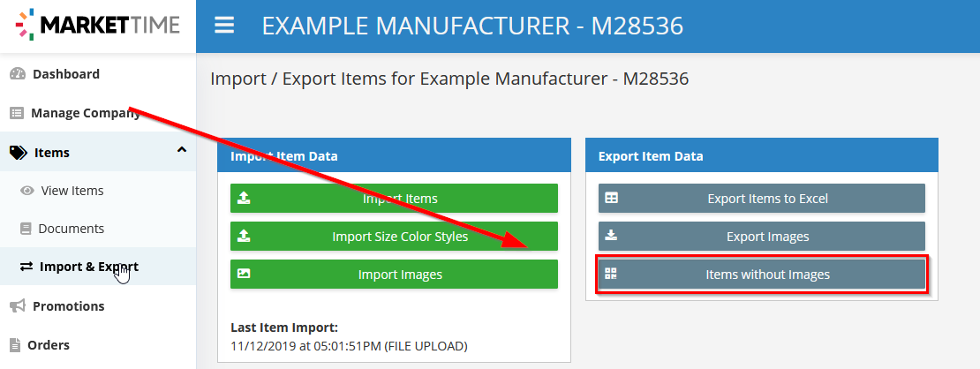Click Import Size Color Styles button
The image size is (980, 369).
394,237
